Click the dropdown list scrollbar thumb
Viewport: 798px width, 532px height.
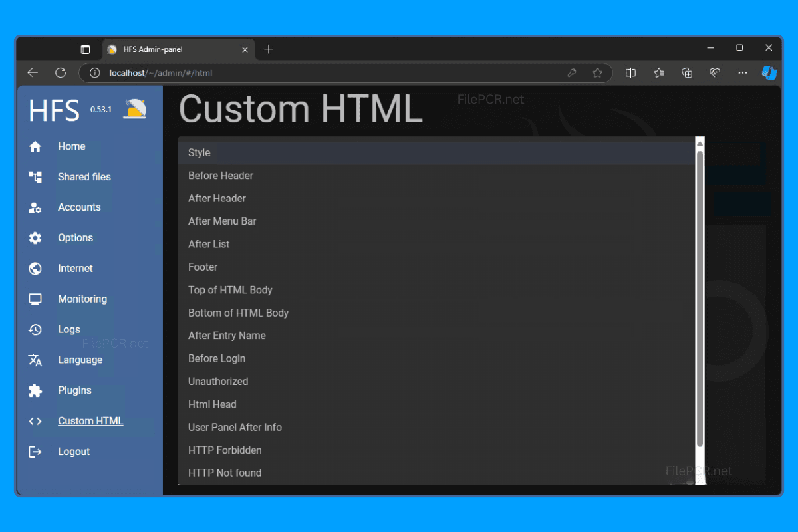click(700, 299)
